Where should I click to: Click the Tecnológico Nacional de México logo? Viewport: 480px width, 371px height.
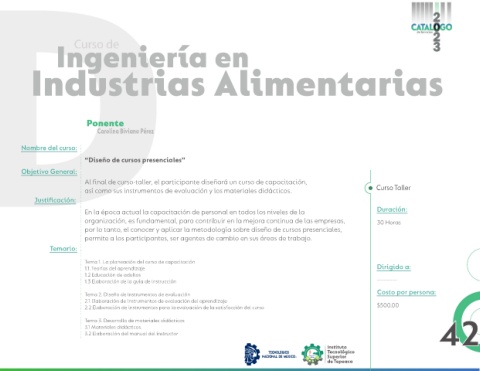(x=270, y=354)
